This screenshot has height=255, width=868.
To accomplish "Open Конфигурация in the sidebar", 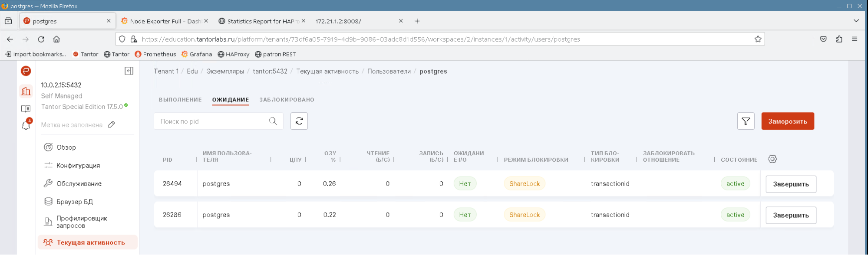I will pos(78,166).
